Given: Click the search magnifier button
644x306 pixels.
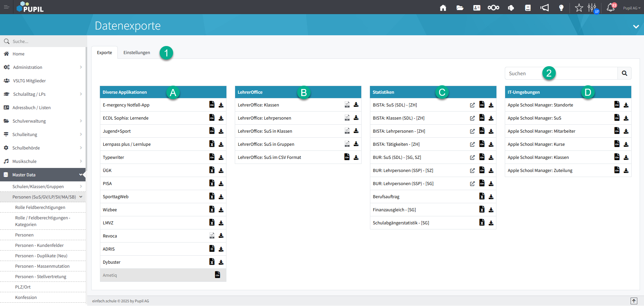Looking at the screenshot, I should 625,73.
